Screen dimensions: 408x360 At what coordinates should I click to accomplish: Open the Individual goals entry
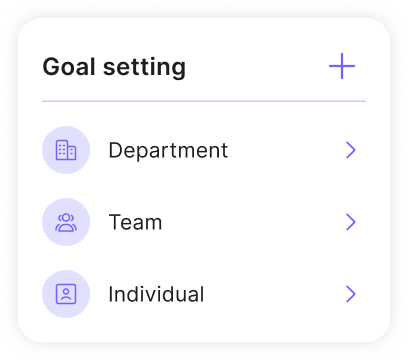coord(204,294)
